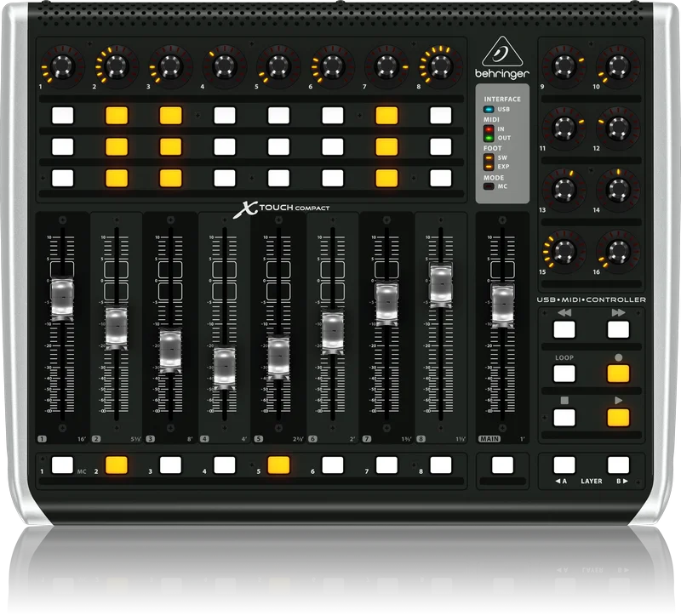
Task: Click the rewind transport button
Action: click(x=564, y=329)
